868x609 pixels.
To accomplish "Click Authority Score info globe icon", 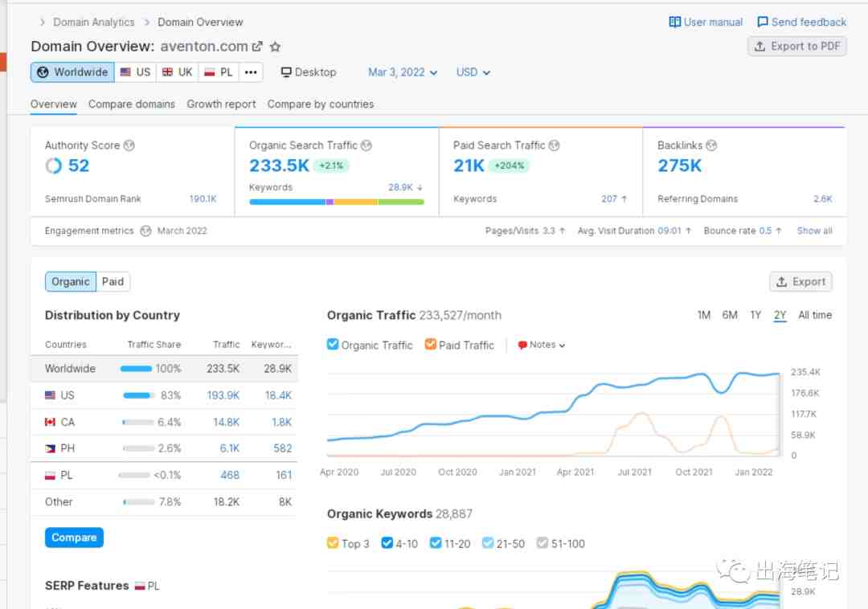I will pos(129,145).
